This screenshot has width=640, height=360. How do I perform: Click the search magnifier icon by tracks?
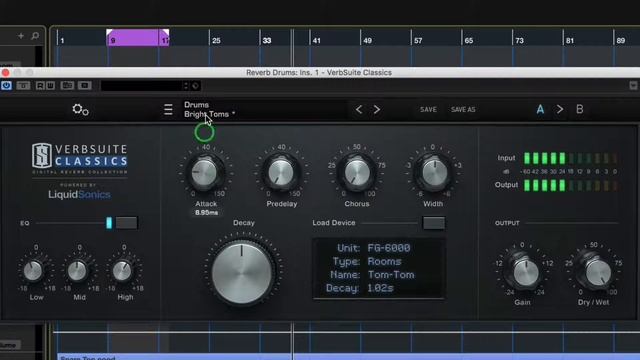click(35, 36)
